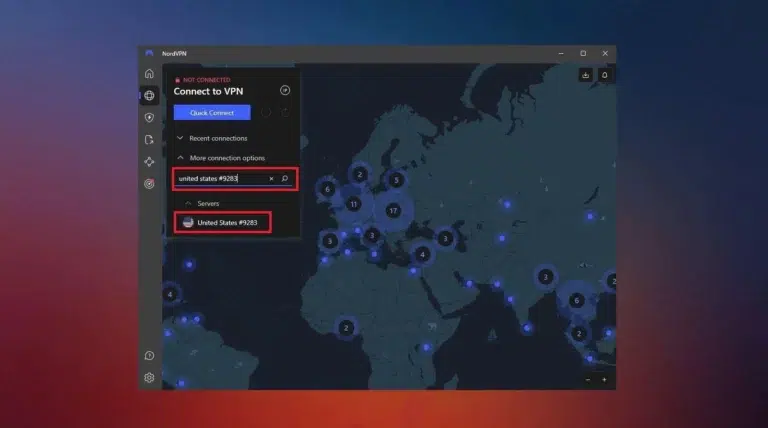Collapse the Servers list
Viewport: 768px width, 428px height.
[187, 203]
